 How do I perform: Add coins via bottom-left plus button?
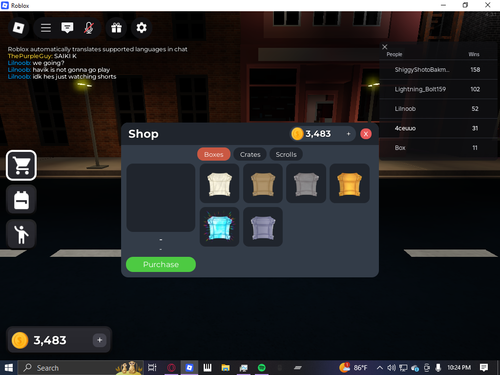coord(99,340)
